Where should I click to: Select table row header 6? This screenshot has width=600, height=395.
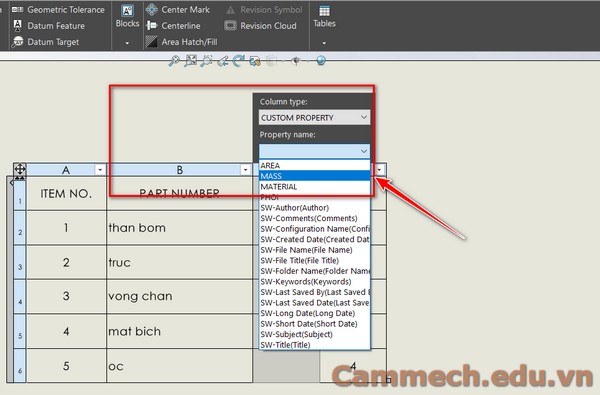pyautogui.click(x=20, y=366)
